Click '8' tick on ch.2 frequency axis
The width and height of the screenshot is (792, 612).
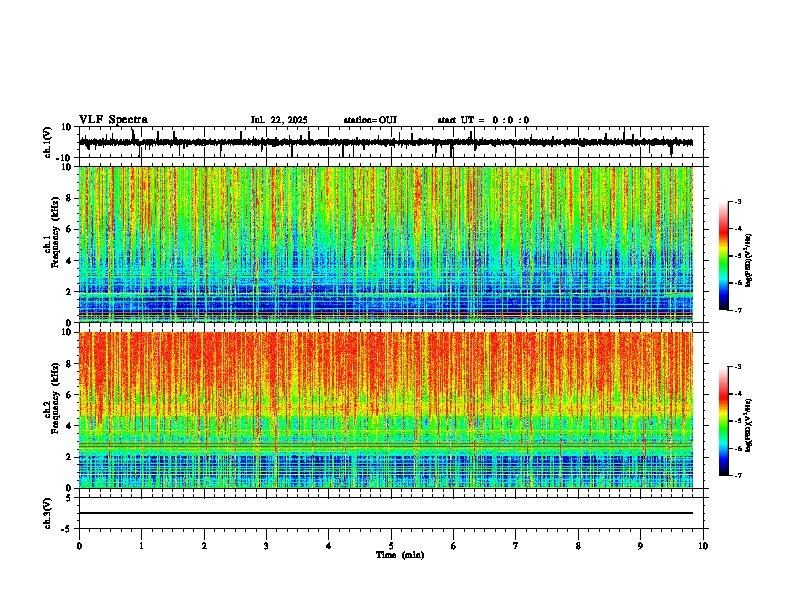coord(70,364)
